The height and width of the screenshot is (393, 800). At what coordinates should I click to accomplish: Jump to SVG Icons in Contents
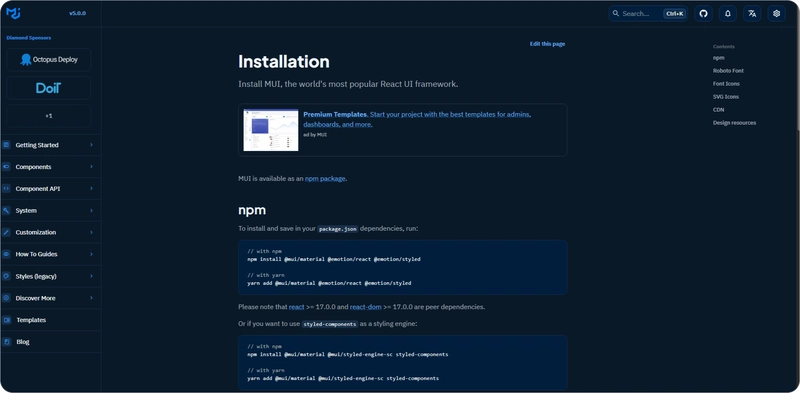tap(726, 96)
